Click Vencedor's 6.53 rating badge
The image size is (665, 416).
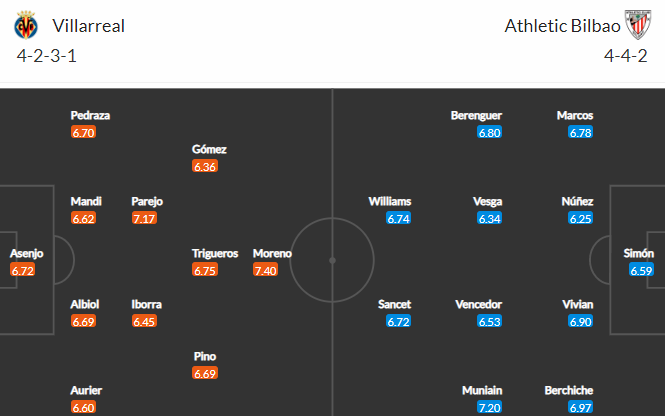coord(489,321)
